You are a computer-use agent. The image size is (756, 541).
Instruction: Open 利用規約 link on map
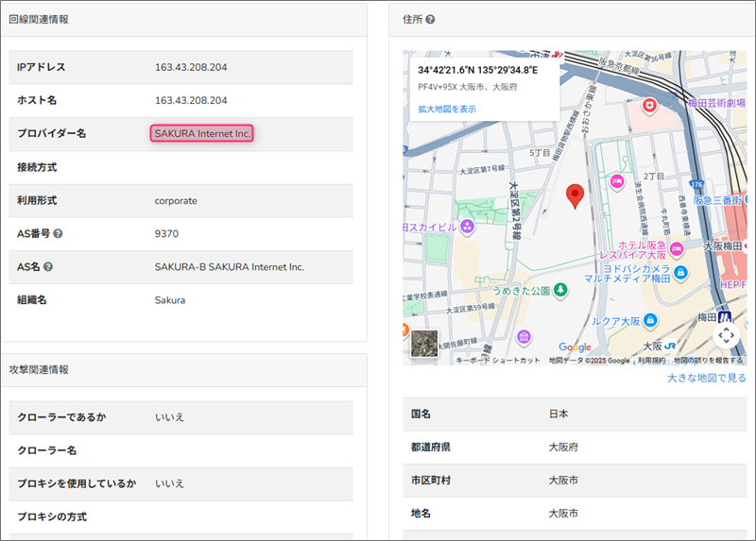click(651, 361)
